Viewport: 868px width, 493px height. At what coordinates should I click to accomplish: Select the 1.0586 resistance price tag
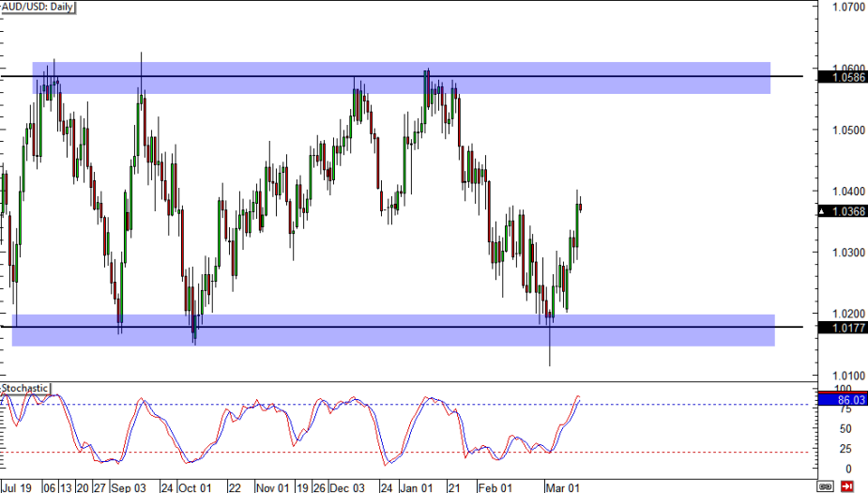click(x=842, y=77)
